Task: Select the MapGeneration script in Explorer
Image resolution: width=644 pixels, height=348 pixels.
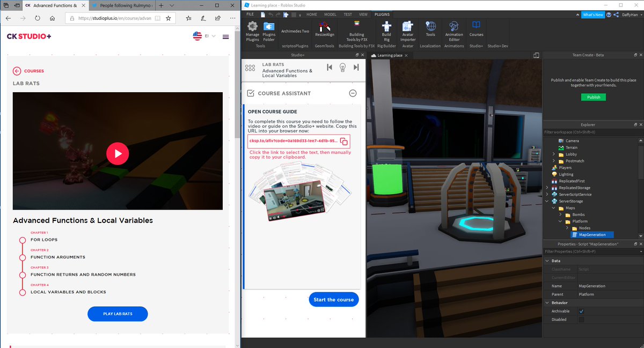Action: pos(592,235)
